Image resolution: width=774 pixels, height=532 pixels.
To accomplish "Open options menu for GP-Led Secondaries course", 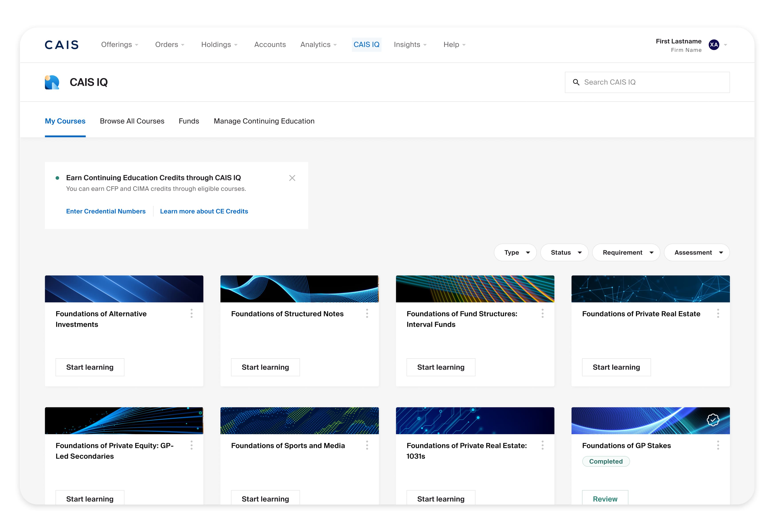I will (191, 445).
